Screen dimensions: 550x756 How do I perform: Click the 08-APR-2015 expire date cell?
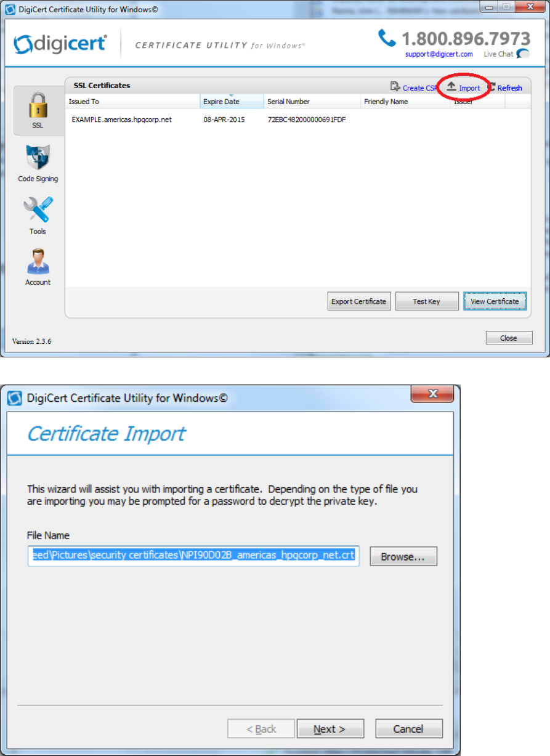coord(224,120)
